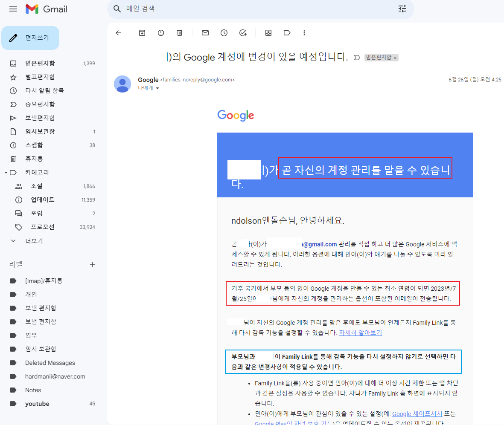The width and height of the screenshot is (504, 425).
Task: Click the @gmail.com address link
Action: 319,244
